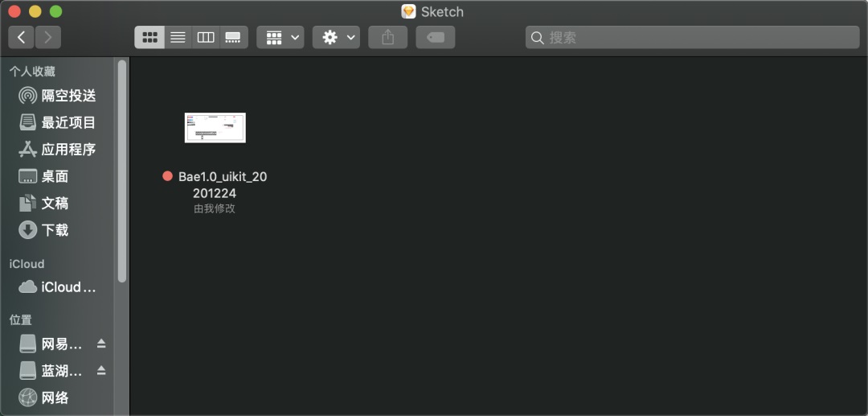Click the magnifier icon in search field
Screen dimensions: 868x416
(537, 38)
